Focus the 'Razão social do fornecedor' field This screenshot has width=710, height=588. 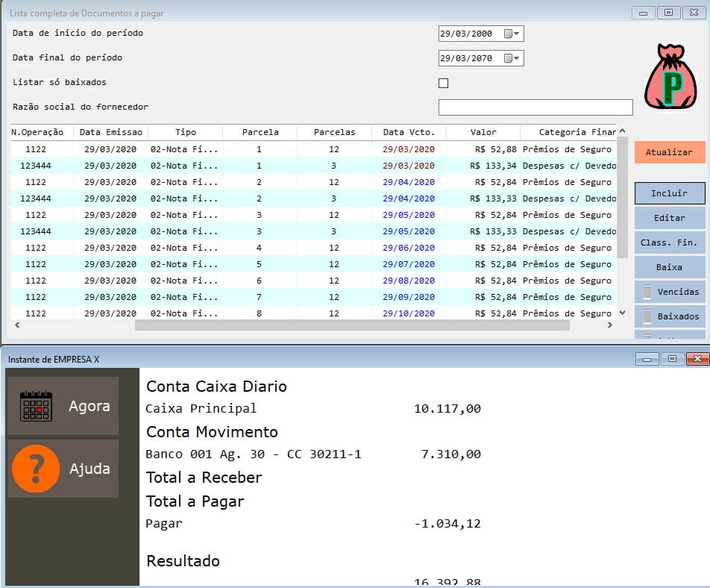click(535, 107)
